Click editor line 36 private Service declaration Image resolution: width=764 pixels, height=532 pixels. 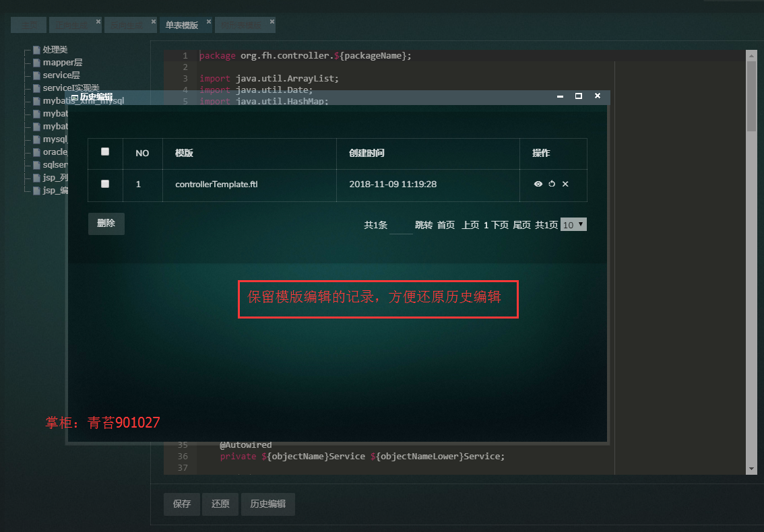[x=362, y=457]
